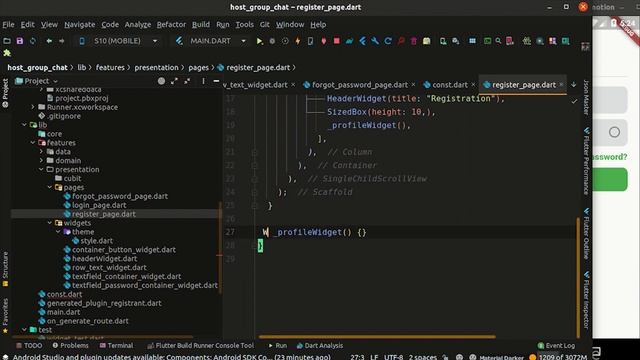Click the Expand All icon in Project panel
This screenshot has width=640, height=360.
(174, 81)
